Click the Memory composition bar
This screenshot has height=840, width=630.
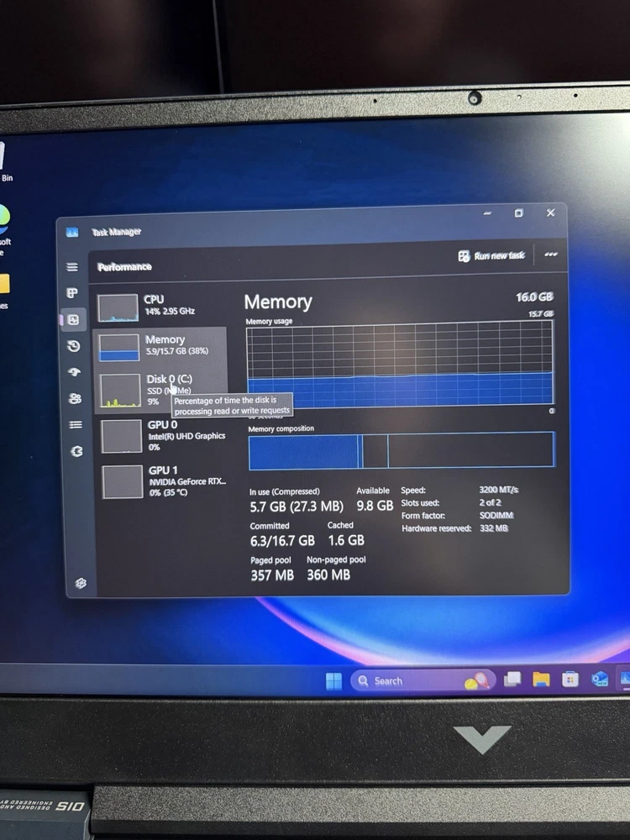402,450
